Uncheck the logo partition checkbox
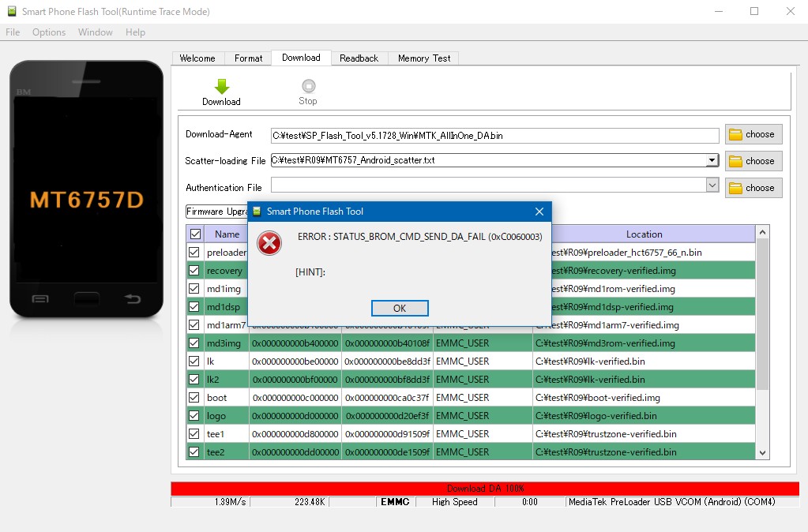 [194, 416]
